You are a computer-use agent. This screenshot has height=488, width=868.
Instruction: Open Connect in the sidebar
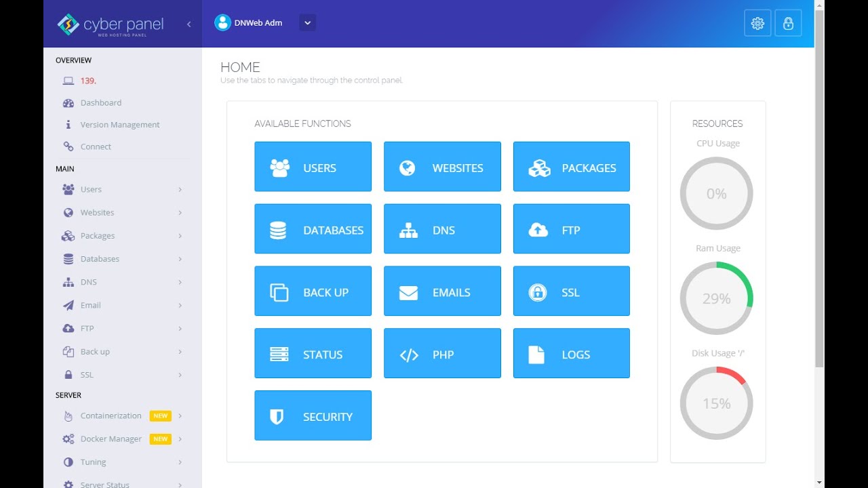[x=96, y=146]
